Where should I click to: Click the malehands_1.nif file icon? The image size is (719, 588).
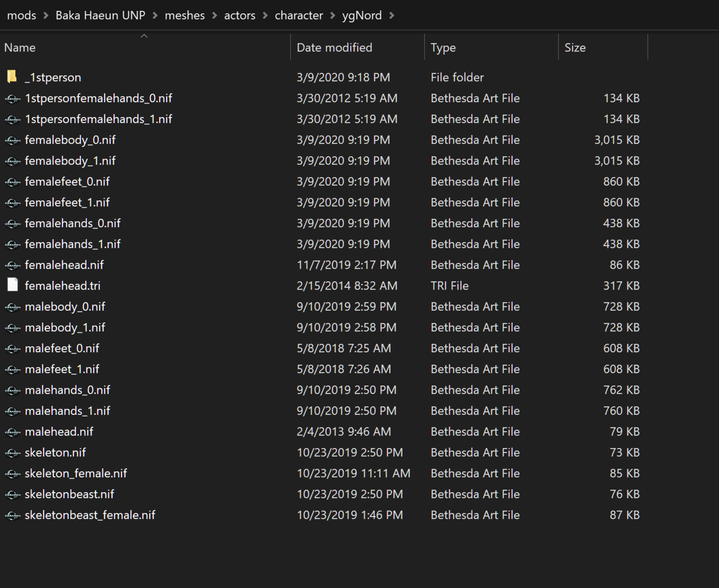(x=12, y=411)
